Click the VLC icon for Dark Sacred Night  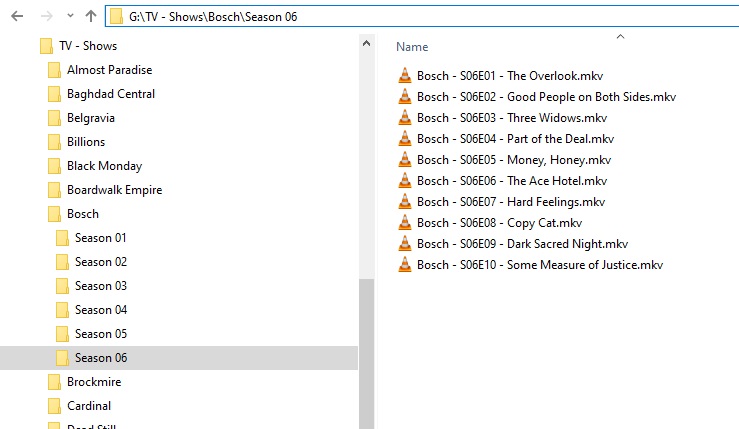click(x=404, y=244)
